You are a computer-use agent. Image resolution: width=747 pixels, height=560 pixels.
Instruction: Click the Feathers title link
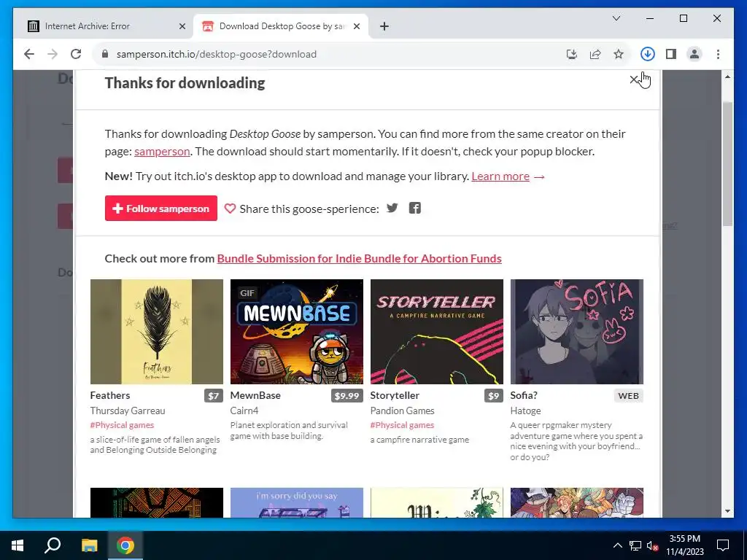coord(110,395)
